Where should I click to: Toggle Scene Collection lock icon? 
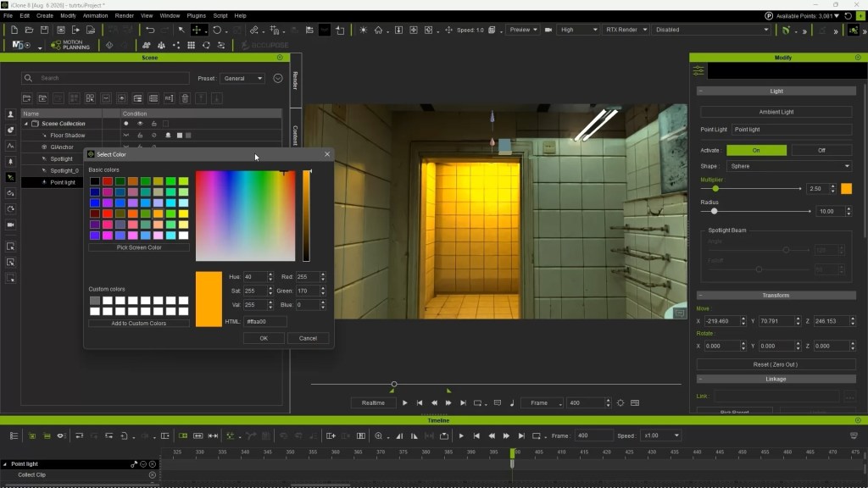click(x=154, y=124)
